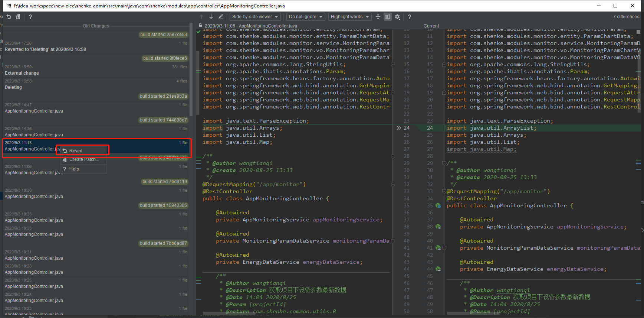Select the External change entry
The image size is (644, 318).
(96, 70)
